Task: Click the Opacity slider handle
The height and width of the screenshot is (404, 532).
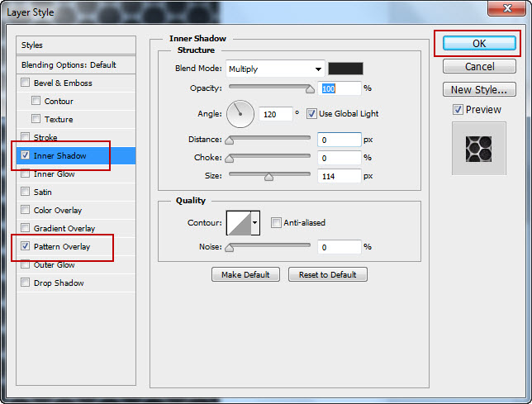Action: point(310,89)
